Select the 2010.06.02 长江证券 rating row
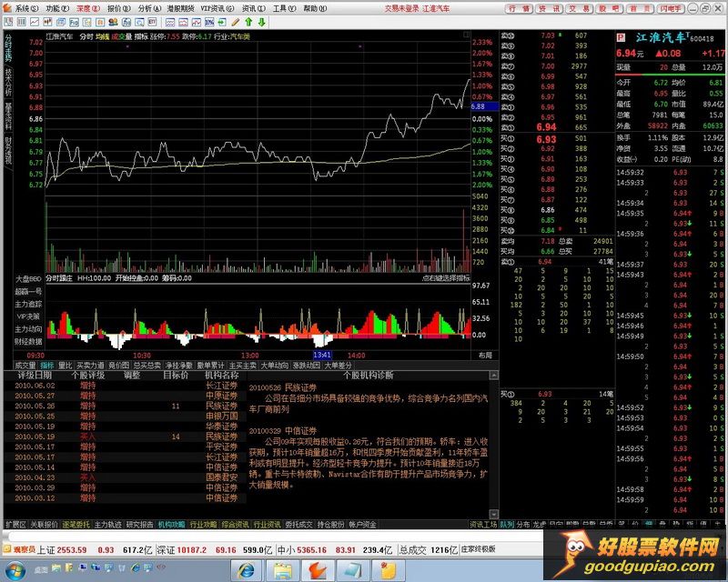 126,386
